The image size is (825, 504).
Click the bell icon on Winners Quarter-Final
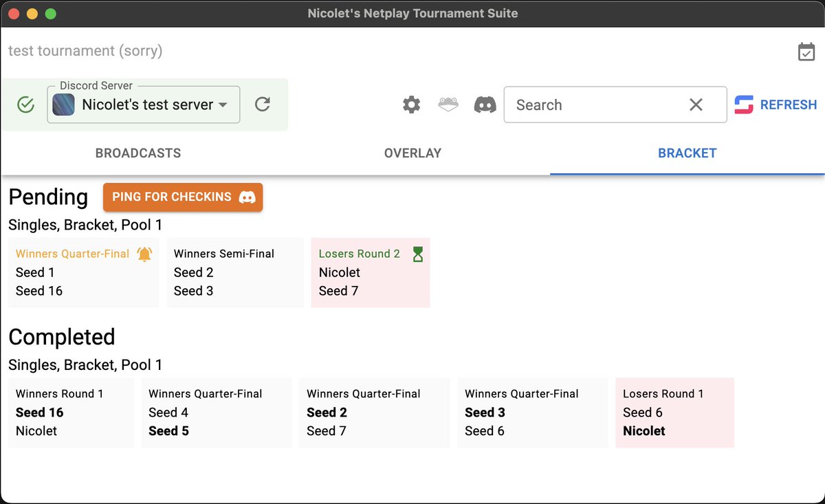[144, 254]
